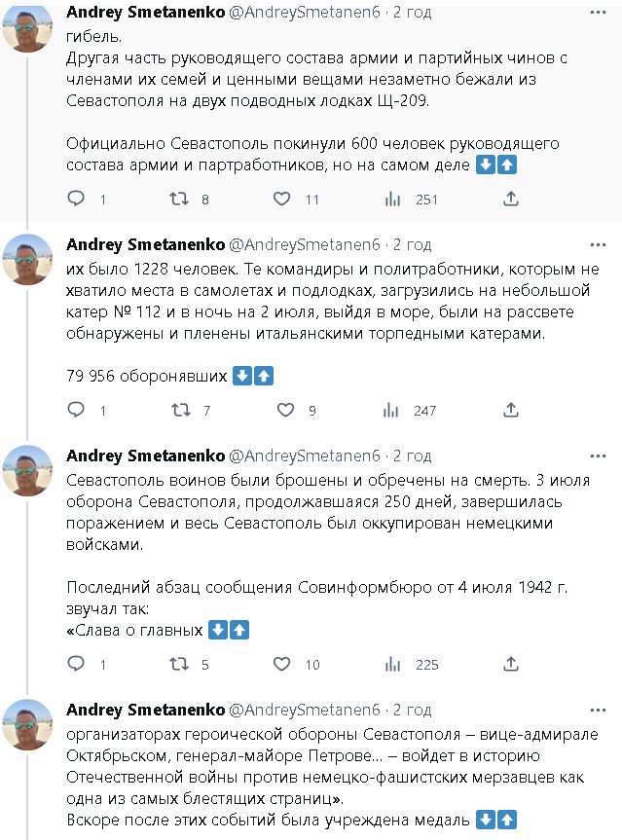Retweet the post showing 8 retweets
This screenshot has height=840, width=622.
pyautogui.click(x=179, y=199)
